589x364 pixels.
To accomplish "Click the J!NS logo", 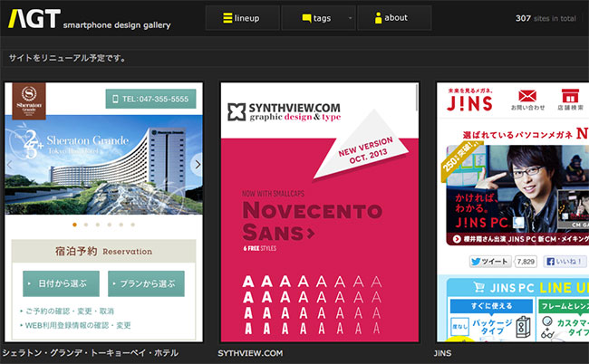I will (x=469, y=103).
